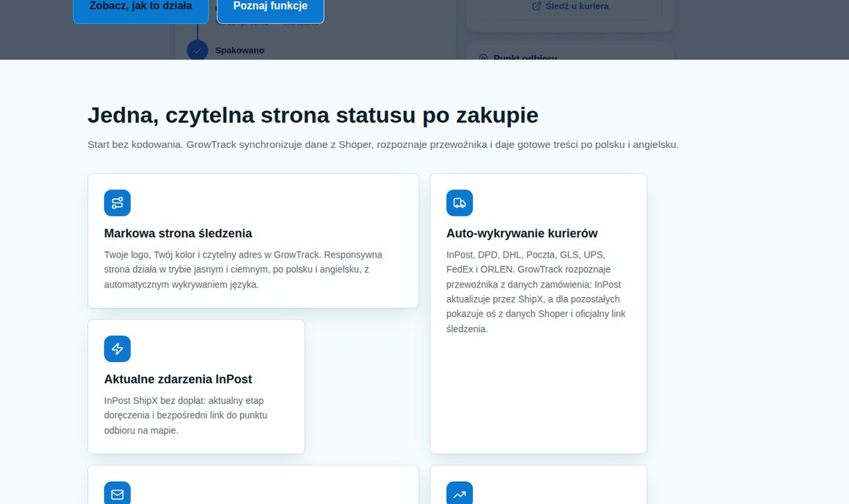Click the trending-up arrow icon in the lower right card
The height and width of the screenshot is (504, 849).
click(460, 493)
